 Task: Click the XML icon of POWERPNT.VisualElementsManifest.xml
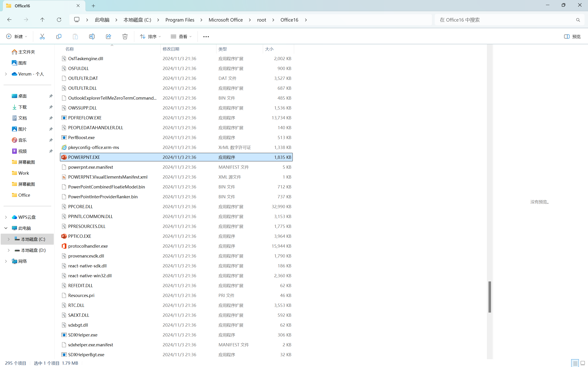64,177
